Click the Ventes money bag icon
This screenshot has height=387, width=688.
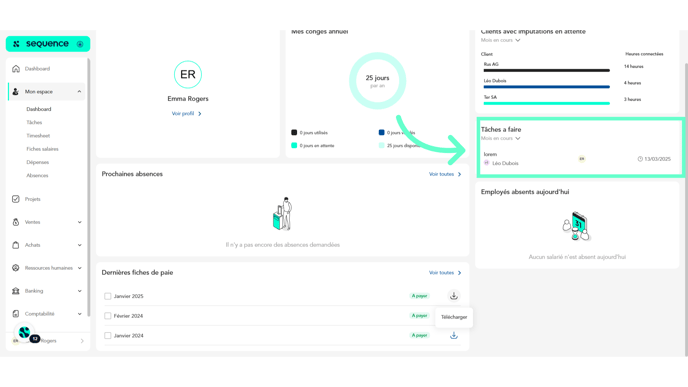coord(16,222)
